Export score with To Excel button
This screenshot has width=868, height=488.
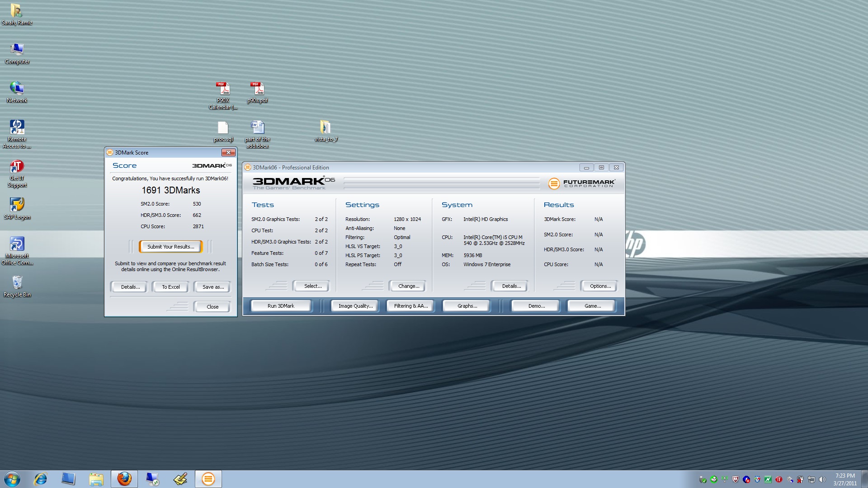170,287
